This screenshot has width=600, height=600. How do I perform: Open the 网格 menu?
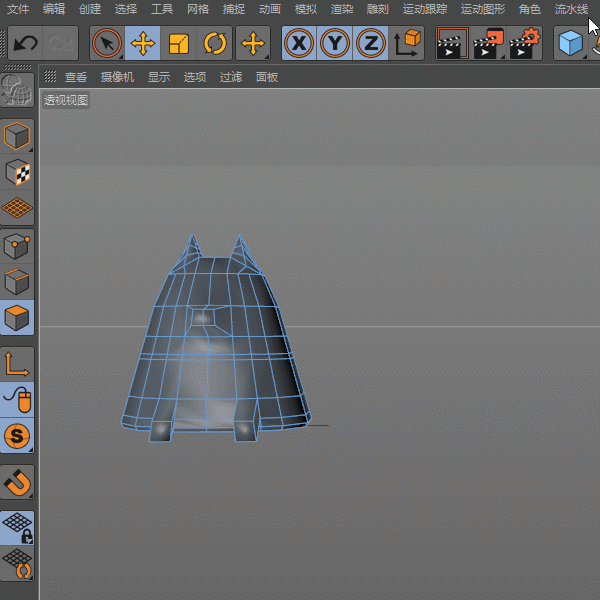[198, 9]
